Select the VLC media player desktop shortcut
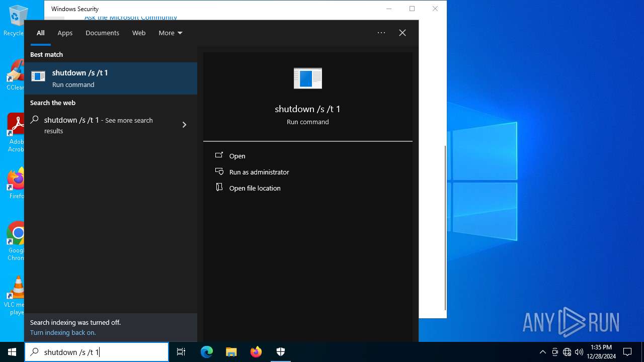Viewport: 644px width, 362px height. point(15,296)
